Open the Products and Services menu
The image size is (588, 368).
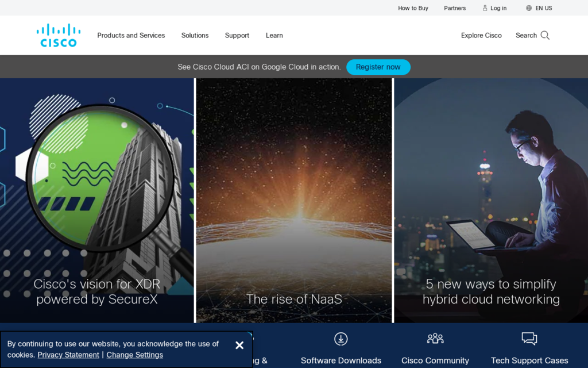(131, 36)
